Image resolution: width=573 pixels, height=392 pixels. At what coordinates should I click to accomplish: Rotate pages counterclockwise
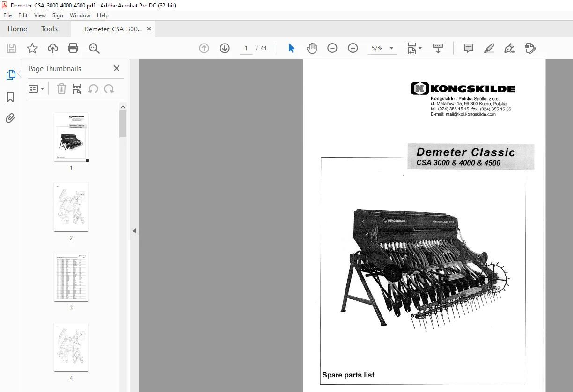click(x=93, y=88)
